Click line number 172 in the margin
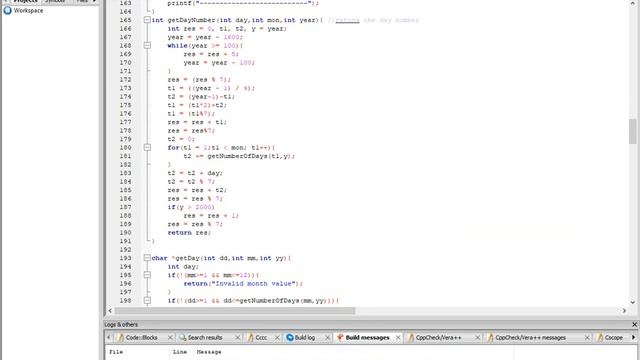Screen dimensions: 640x360 [x=125, y=80]
